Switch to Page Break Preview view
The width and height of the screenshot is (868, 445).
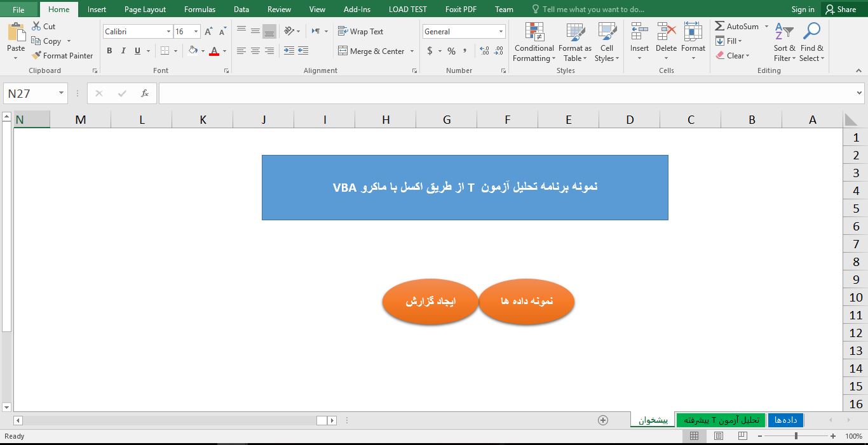coord(742,436)
